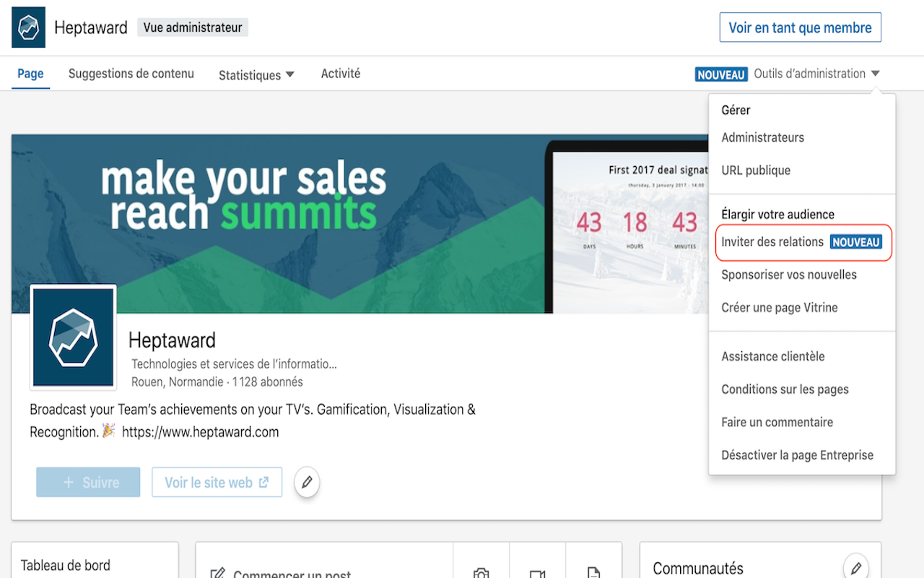Expand the Statistiques dropdown
The width and height of the screenshot is (924, 578).
pyautogui.click(x=256, y=74)
